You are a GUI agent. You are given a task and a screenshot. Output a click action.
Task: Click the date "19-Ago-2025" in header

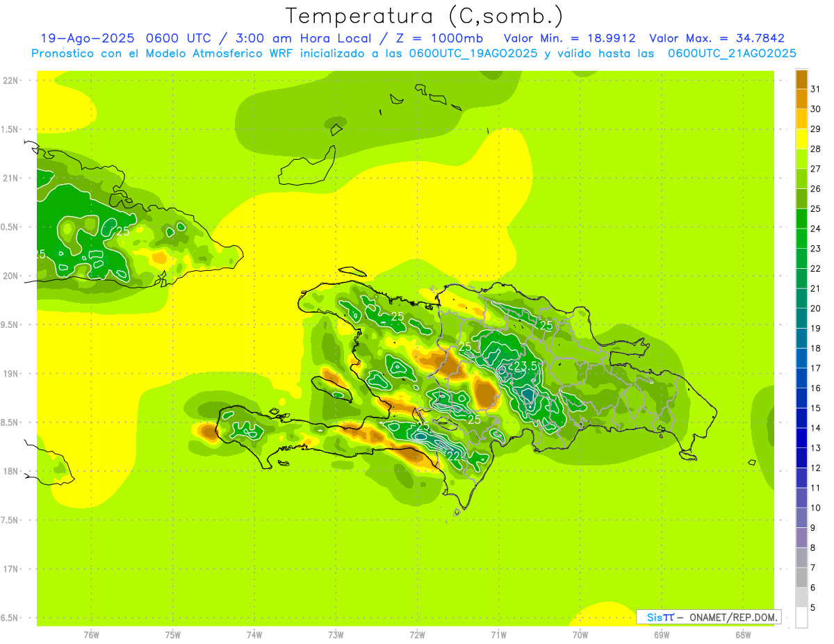point(86,38)
